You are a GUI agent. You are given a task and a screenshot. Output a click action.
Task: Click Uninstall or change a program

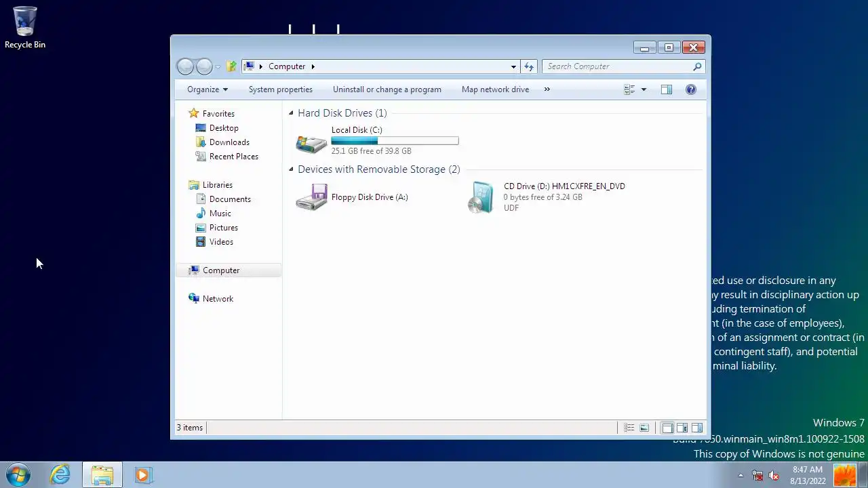387,89
